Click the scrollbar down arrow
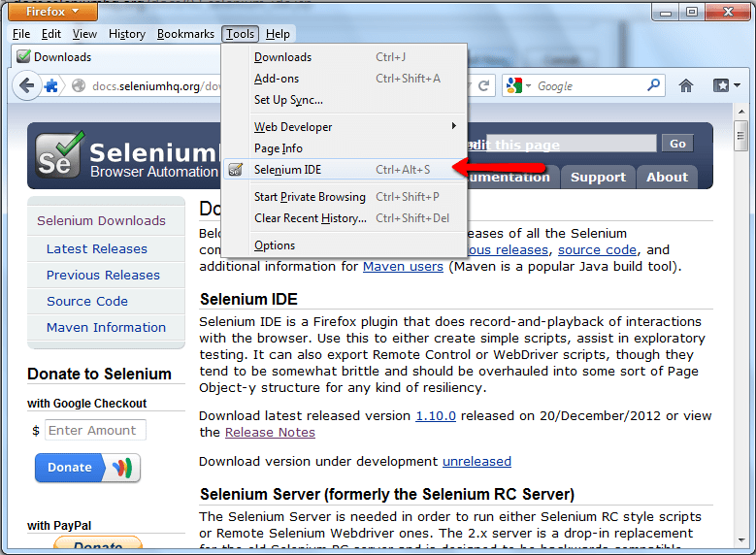The image size is (756, 555). coord(741,540)
